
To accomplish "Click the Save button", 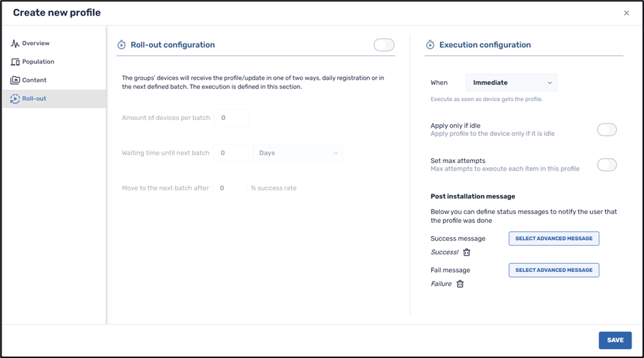I will [615, 340].
